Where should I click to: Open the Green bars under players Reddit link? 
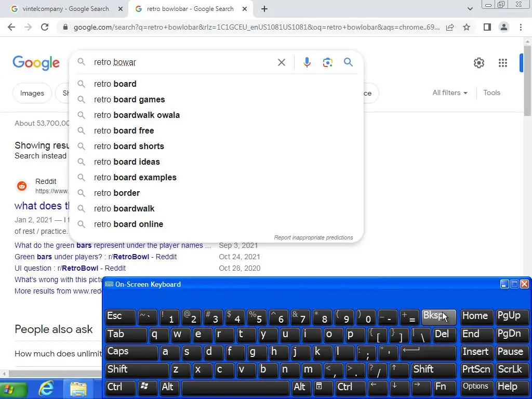click(x=96, y=257)
